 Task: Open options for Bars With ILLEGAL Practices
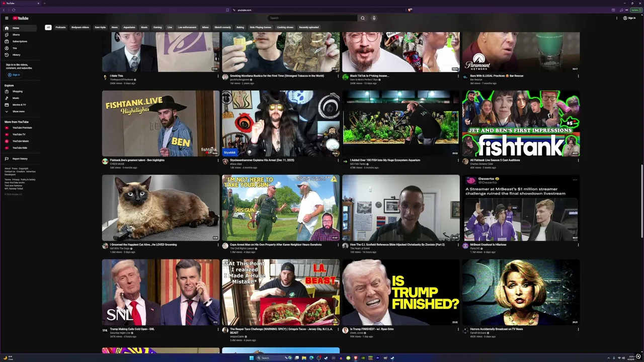pos(578,76)
